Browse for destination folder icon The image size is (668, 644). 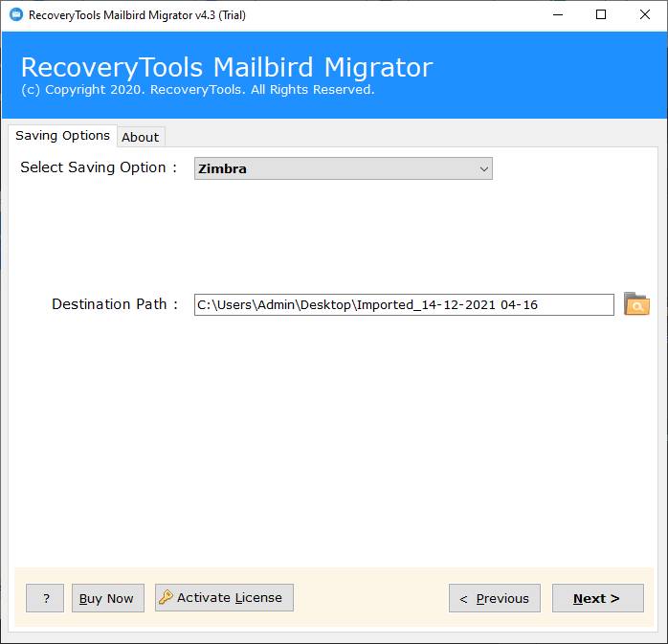[x=636, y=304]
